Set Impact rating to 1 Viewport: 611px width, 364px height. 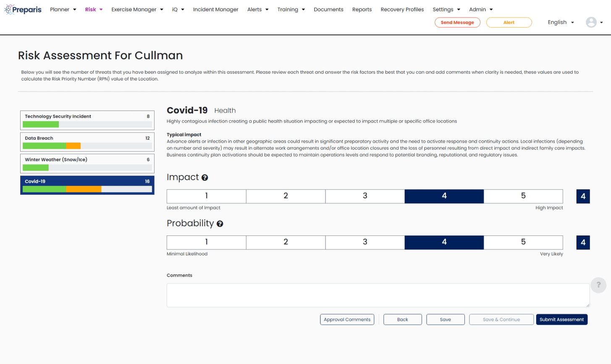click(206, 196)
